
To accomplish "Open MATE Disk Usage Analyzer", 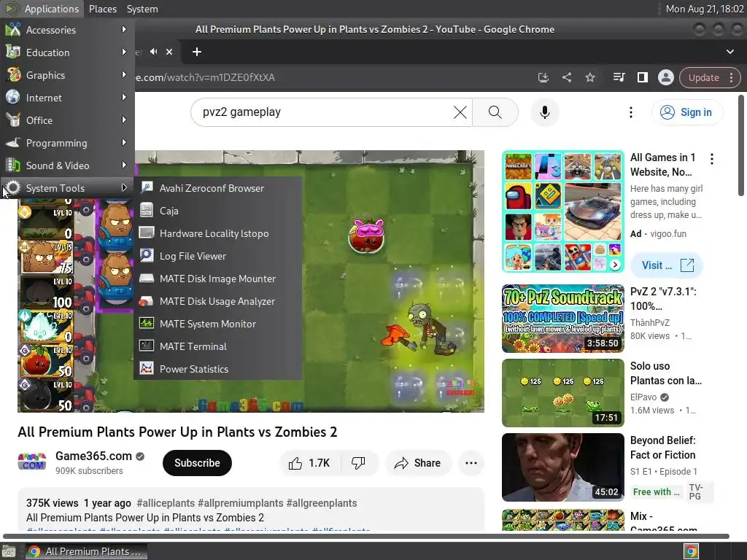I will pos(217,301).
